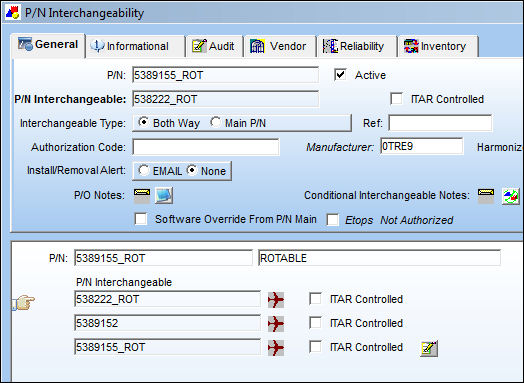Open the Vendor tab
The image size is (524, 383).
coord(279,46)
